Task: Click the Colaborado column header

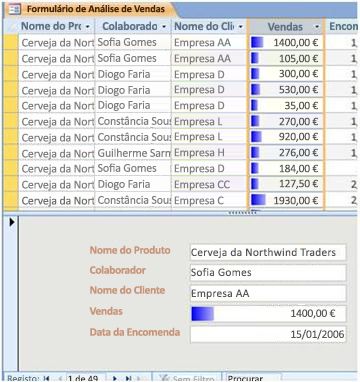Action: pyautogui.click(x=133, y=27)
